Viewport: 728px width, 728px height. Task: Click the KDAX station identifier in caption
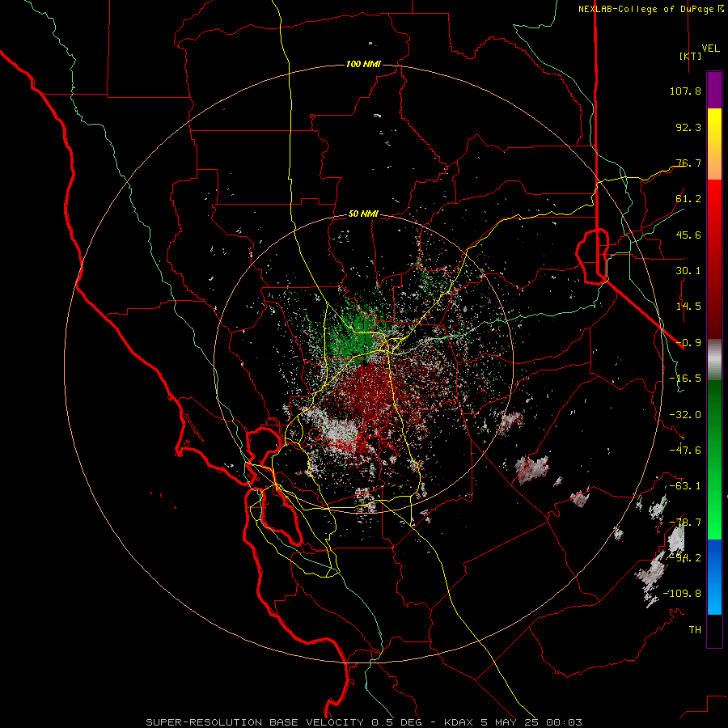point(459,722)
